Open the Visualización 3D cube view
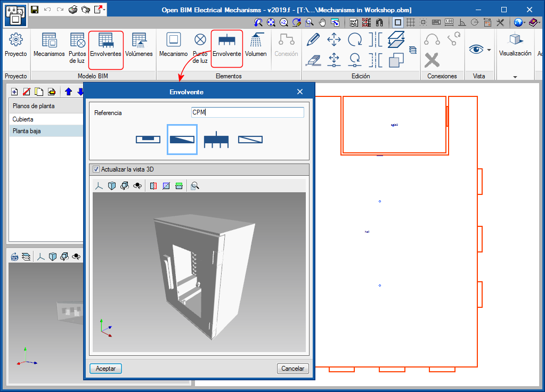Viewport: 545px width, 392px height. click(x=515, y=44)
